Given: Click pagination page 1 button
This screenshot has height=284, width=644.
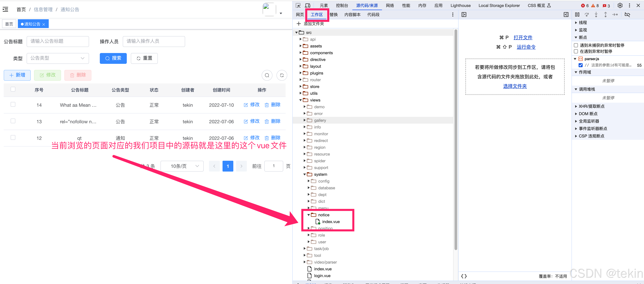Looking at the screenshot, I should [x=228, y=166].
